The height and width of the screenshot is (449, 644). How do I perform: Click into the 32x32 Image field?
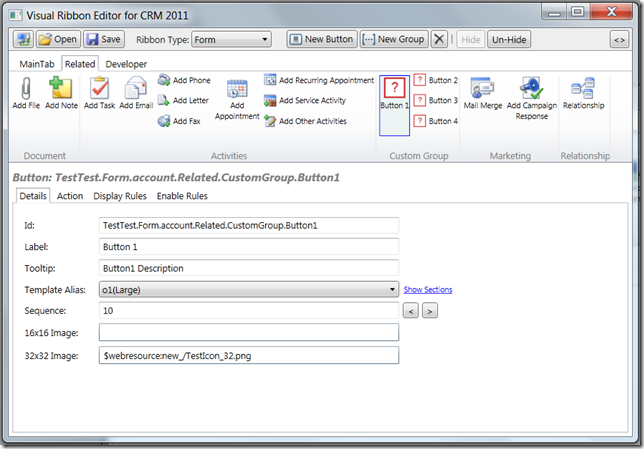[248, 355]
